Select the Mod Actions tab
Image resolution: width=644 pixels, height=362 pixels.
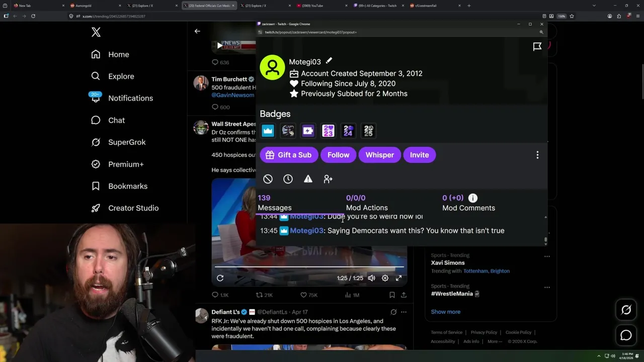point(367,203)
